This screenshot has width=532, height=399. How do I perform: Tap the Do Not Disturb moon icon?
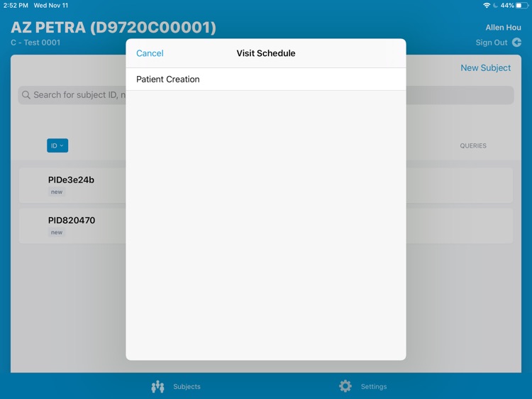point(495,6)
